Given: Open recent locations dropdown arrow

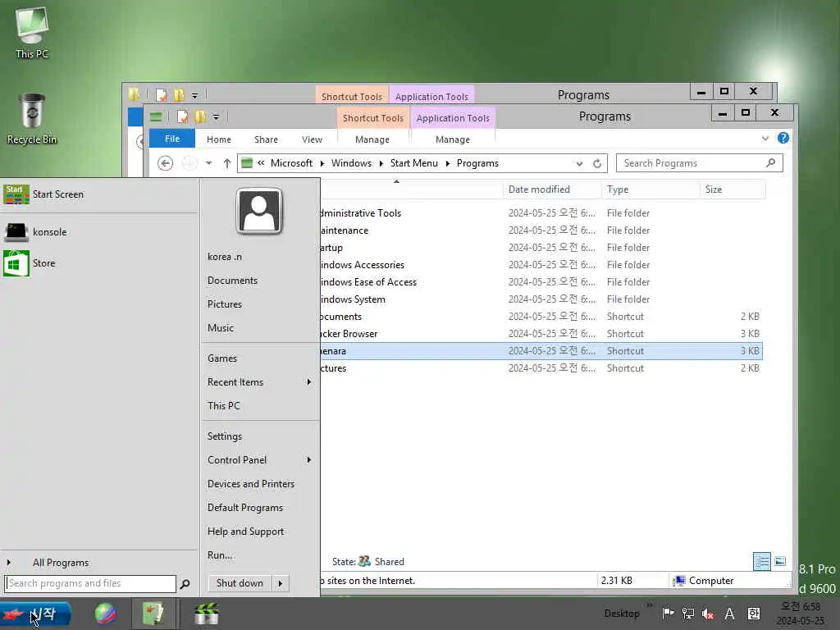Looking at the screenshot, I should point(208,163).
